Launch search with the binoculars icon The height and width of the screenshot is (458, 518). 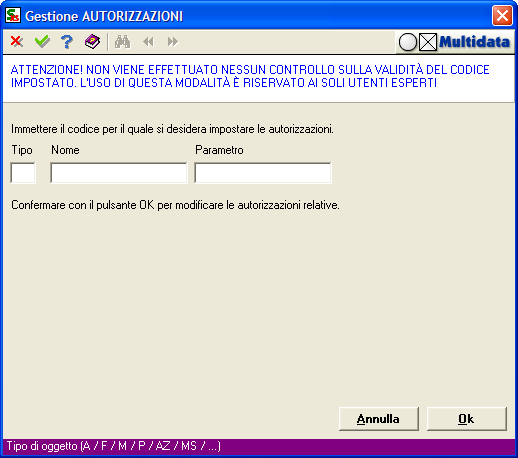click(122, 42)
